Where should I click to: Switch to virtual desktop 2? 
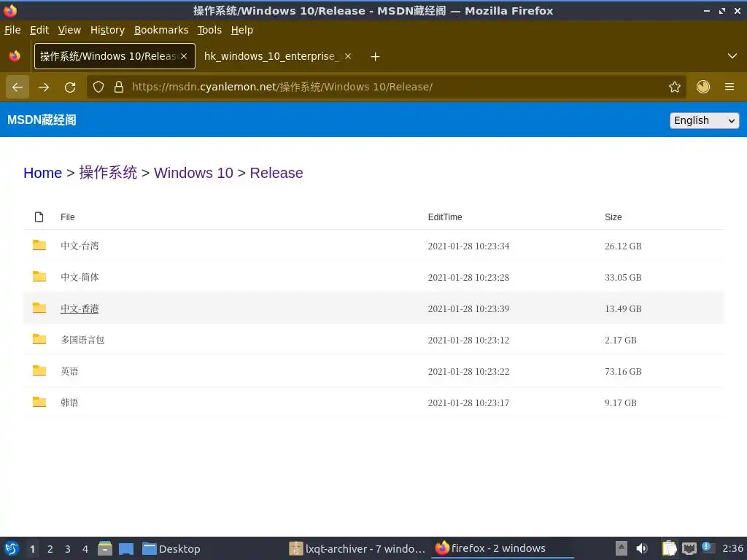pos(50,549)
